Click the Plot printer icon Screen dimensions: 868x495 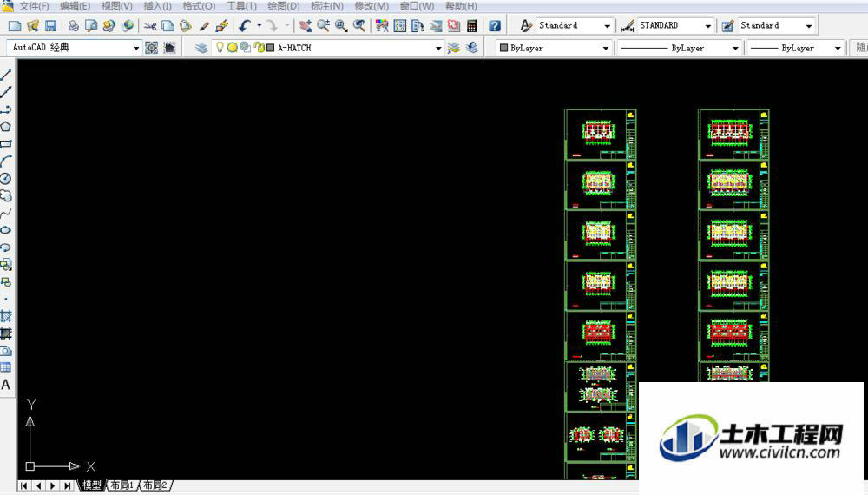click(x=74, y=25)
